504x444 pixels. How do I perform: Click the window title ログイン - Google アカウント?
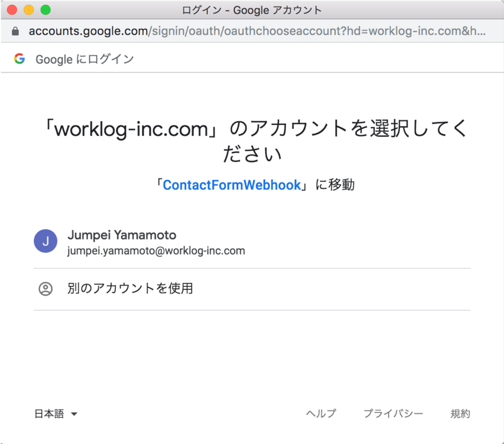pos(252,10)
